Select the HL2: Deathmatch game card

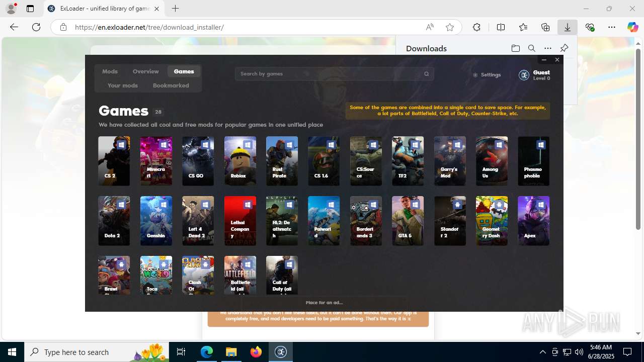pyautogui.click(x=282, y=221)
